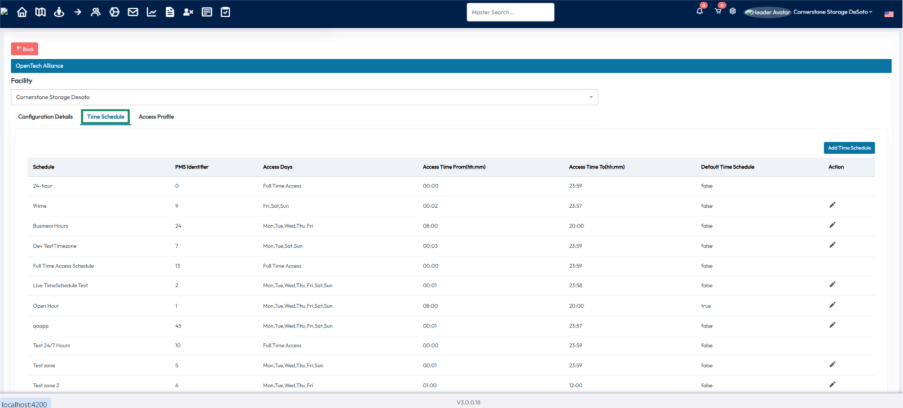Click the Add Time Schedule button
This screenshot has height=408, width=903.
[849, 147]
